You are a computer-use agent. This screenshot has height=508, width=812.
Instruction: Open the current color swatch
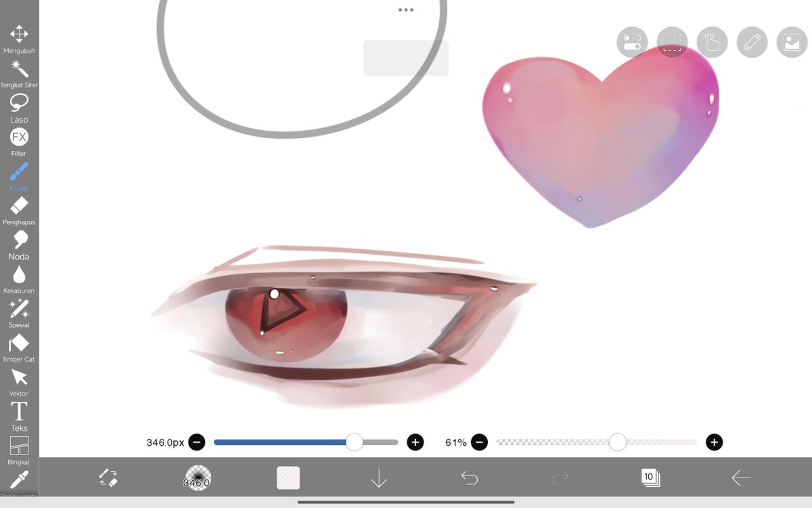click(288, 478)
